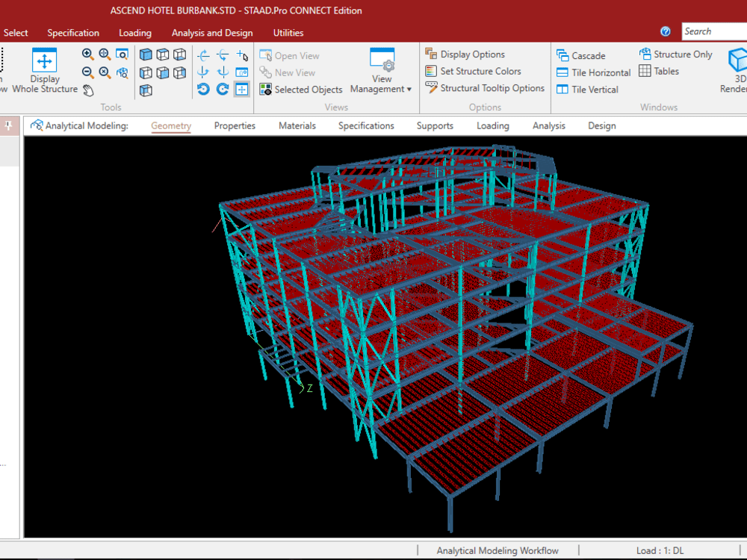
Task: Switch to the Loading workflow tab
Action: 493,125
